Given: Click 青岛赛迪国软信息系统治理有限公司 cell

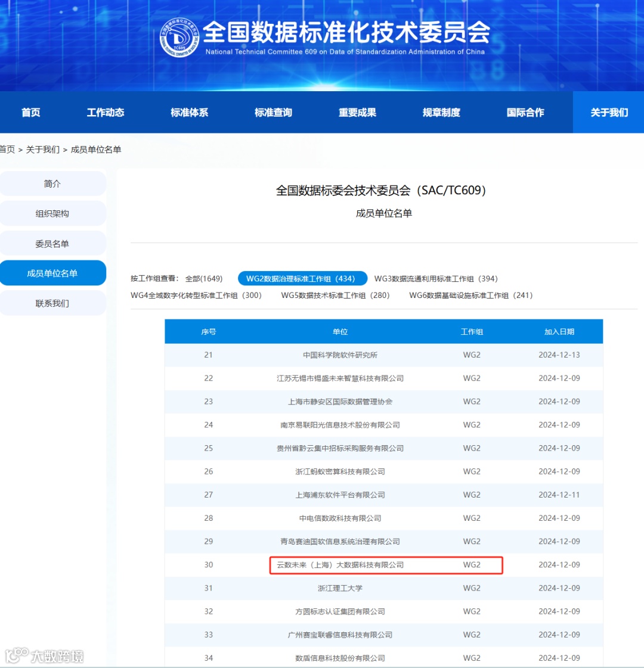Looking at the screenshot, I should click(x=340, y=542).
